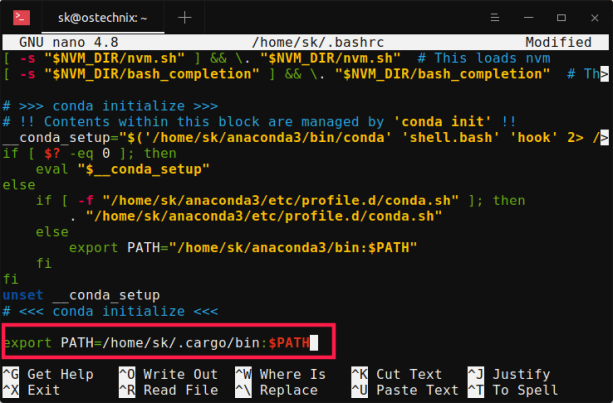The image size is (613, 403).
Task: Click the '# >>> conda initialize >>>' comment line
Action: point(110,106)
